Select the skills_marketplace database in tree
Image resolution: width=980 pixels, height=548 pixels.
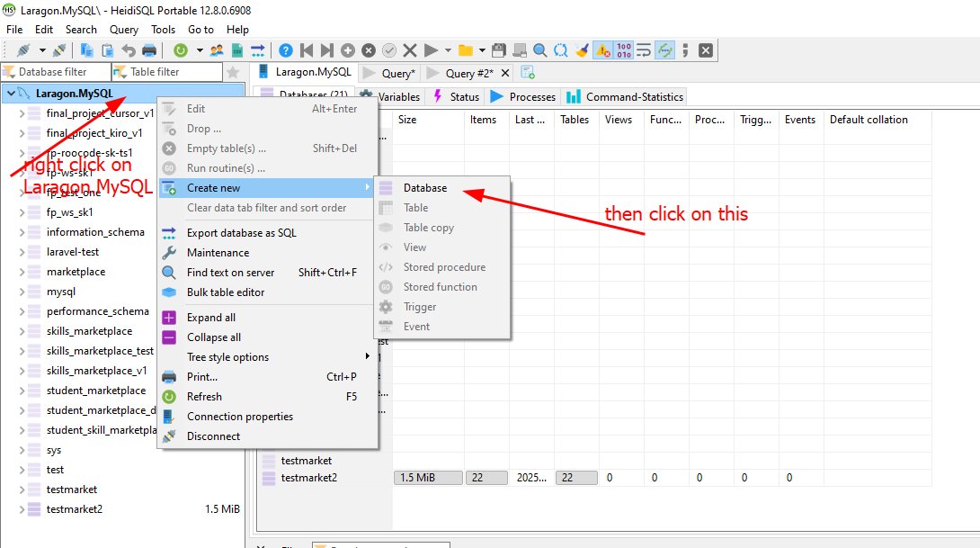[x=89, y=331]
